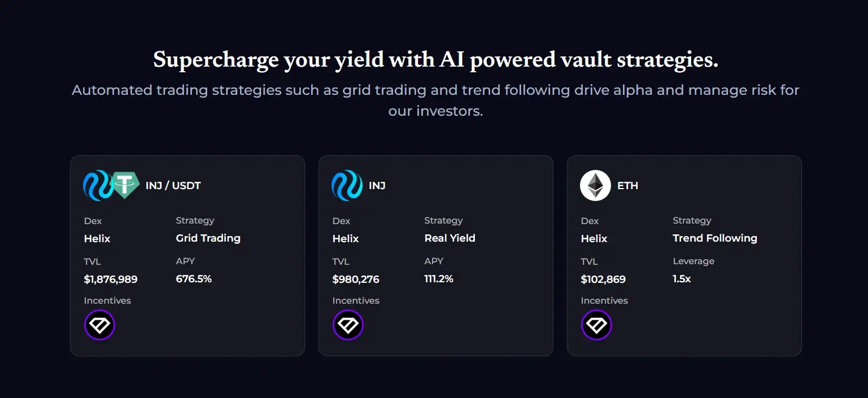
Task: Open the INJ / USDT vault title
Action: pos(173,185)
